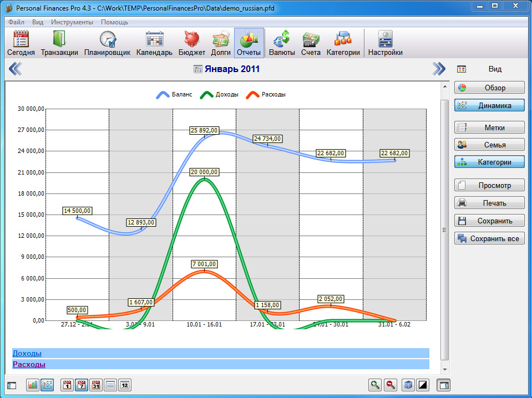The height and width of the screenshot is (398, 532).
Task: Go to the previous month arrow
Action: (16, 69)
